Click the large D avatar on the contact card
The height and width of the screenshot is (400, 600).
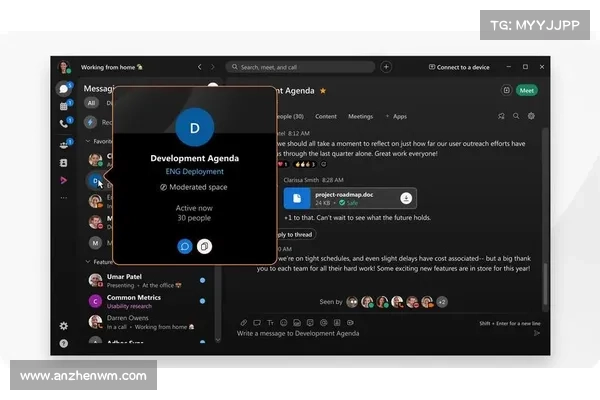pos(194,127)
